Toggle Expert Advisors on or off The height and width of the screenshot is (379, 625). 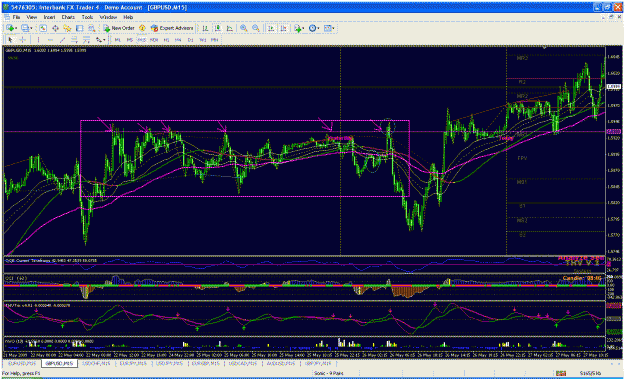(172, 28)
